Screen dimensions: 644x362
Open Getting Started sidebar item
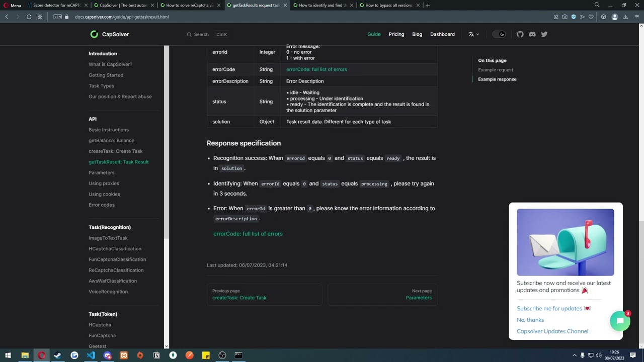point(106,75)
